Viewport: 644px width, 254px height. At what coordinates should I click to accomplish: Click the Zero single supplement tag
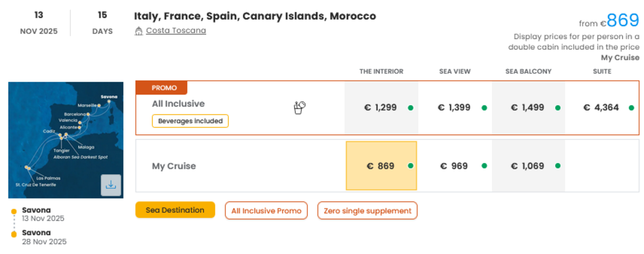(367, 211)
